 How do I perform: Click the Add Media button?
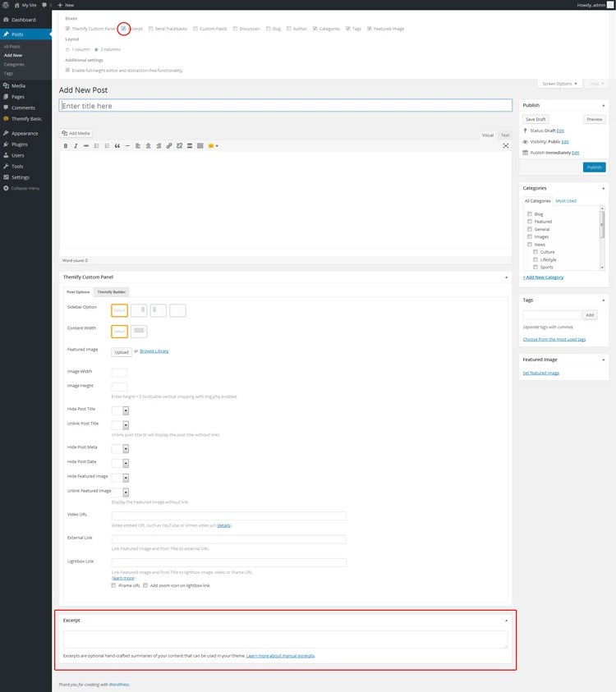point(76,133)
